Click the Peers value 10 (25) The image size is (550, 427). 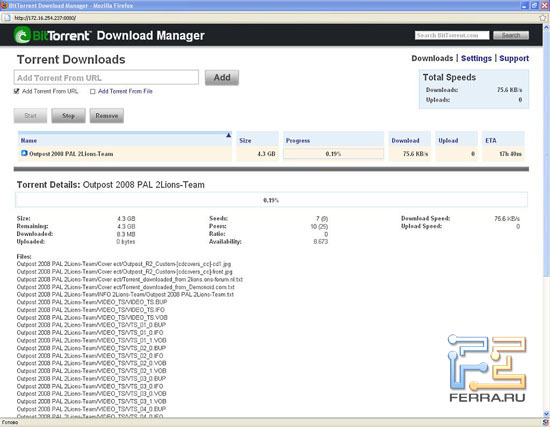(319, 226)
